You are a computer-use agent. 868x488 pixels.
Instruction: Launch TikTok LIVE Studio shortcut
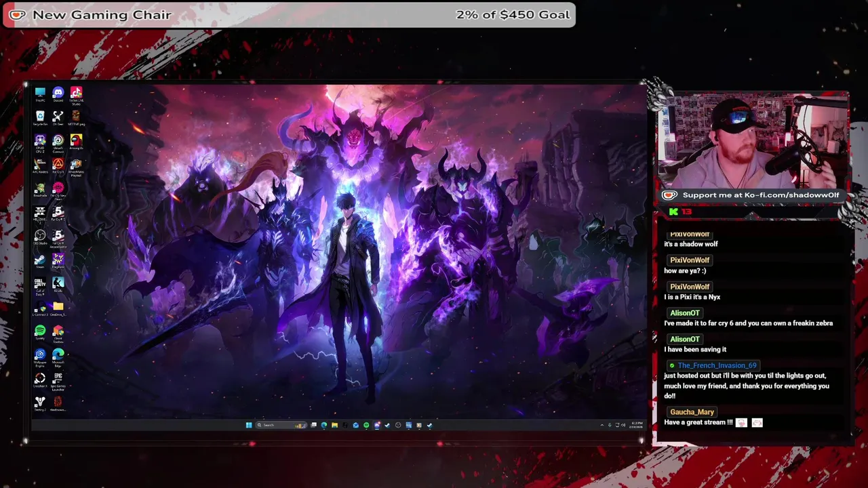click(x=76, y=96)
